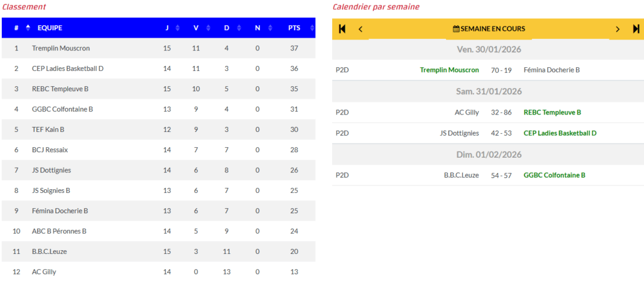Sort table by PTS points column
Viewport: 644px width, 281px height.
coord(294,28)
